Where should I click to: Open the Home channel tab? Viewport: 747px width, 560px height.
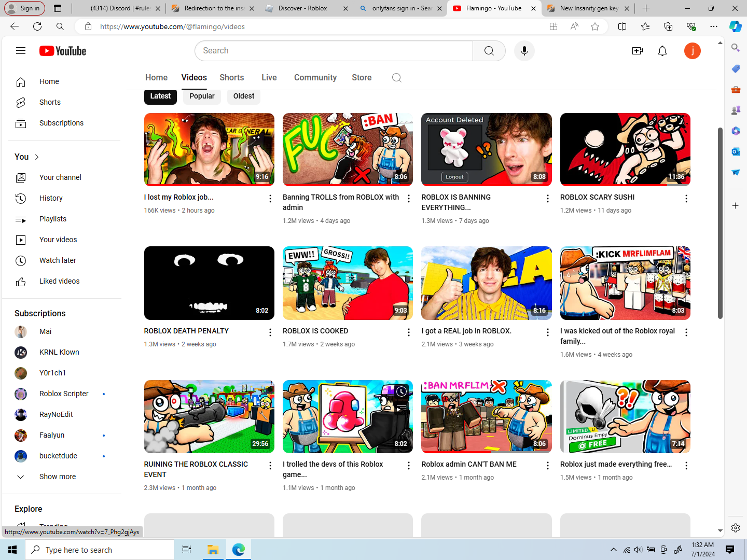156,78
